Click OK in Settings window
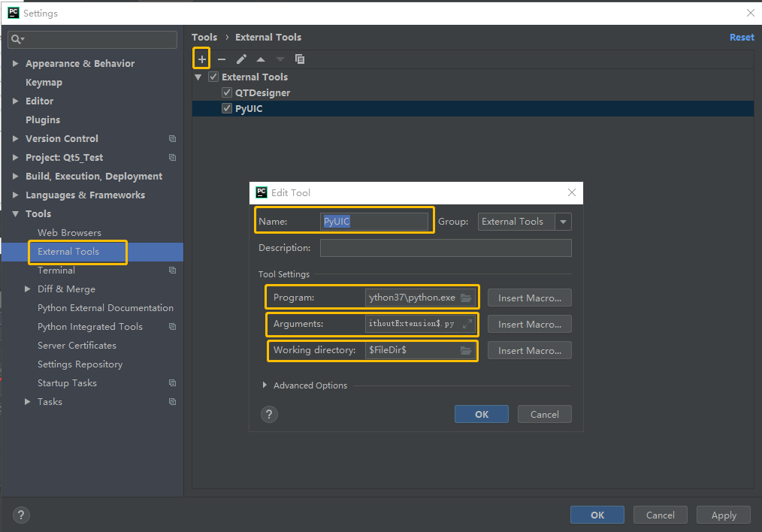 pos(597,515)
